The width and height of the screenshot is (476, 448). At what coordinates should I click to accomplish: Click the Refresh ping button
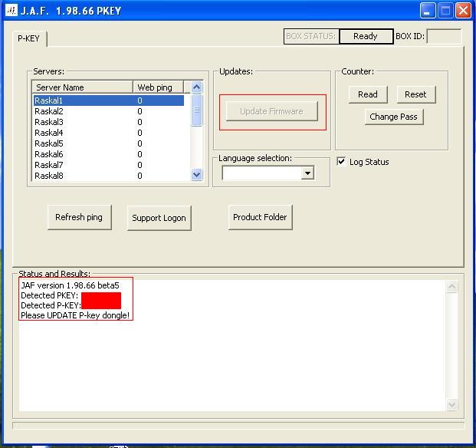79,217
